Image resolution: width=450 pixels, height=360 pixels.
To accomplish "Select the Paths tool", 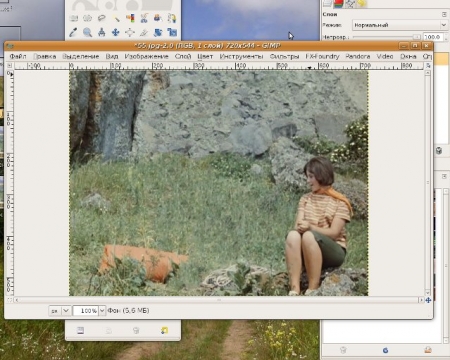I will 172,18.
